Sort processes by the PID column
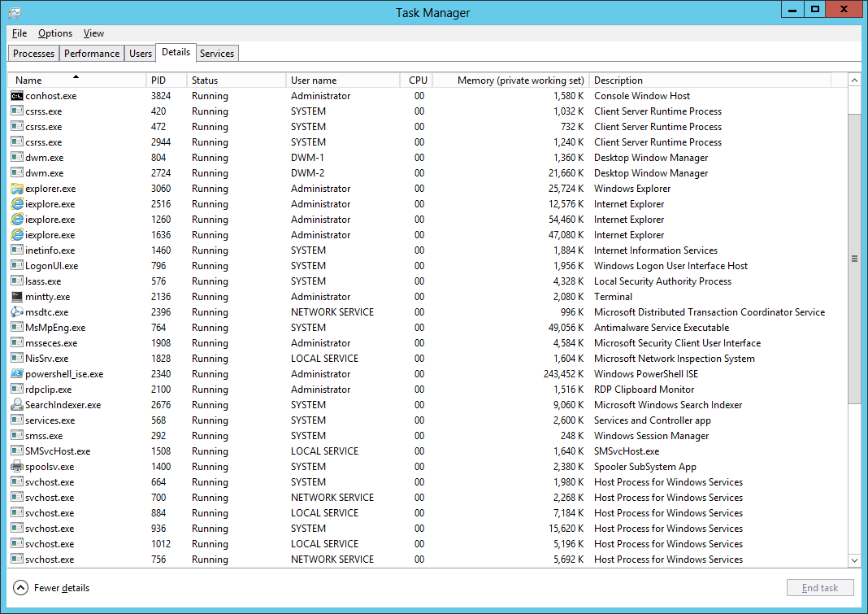 (x=158, y=81)
